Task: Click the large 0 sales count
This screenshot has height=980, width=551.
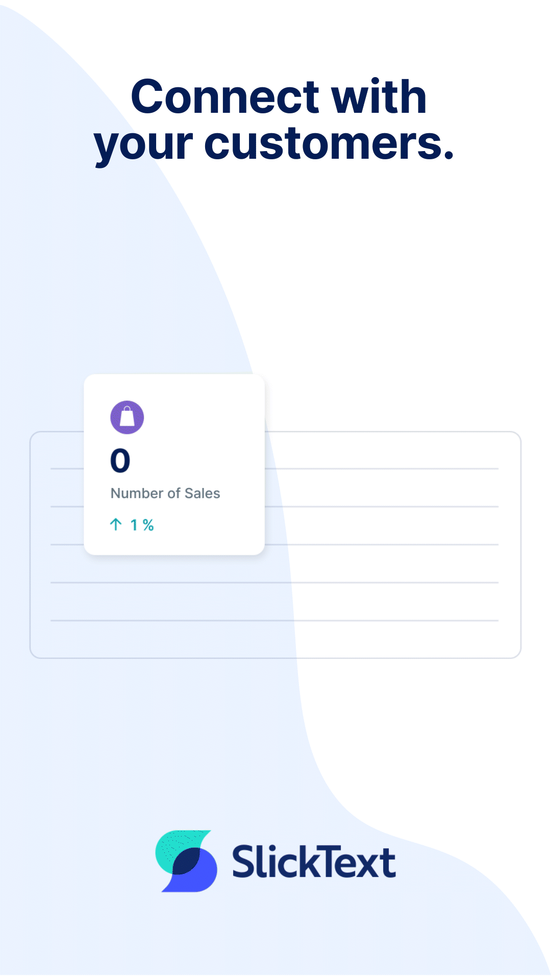Action: click(120, 460)
